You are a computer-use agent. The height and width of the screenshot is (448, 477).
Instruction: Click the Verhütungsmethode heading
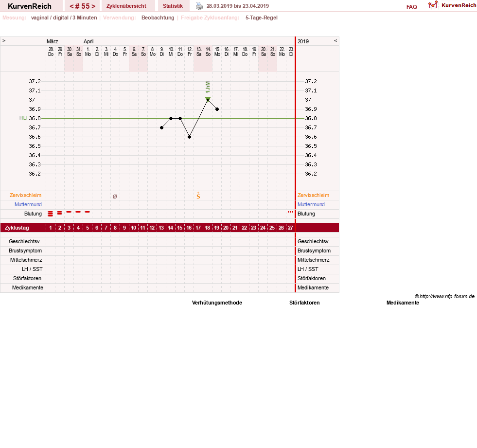217,303
